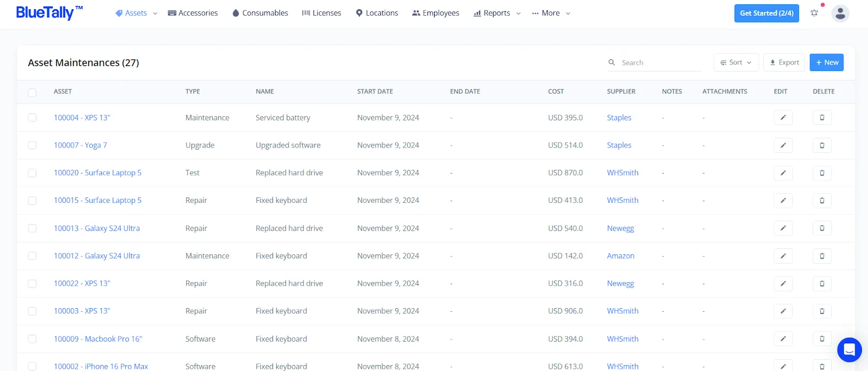Screen dimensions: 868x371
Task: Edit the 100003 XPS 13 row
Action: click(783, 311)
